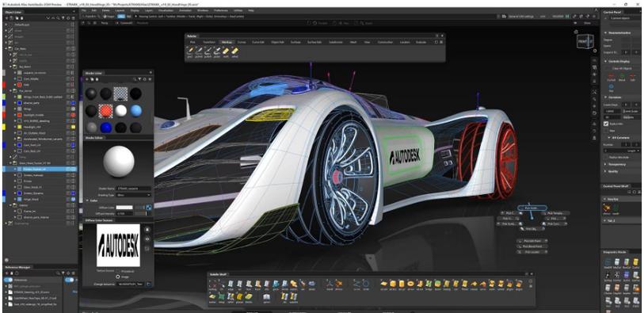
Task: Enable the Max checkbox in Curvature section
Action: coord(606,131)
